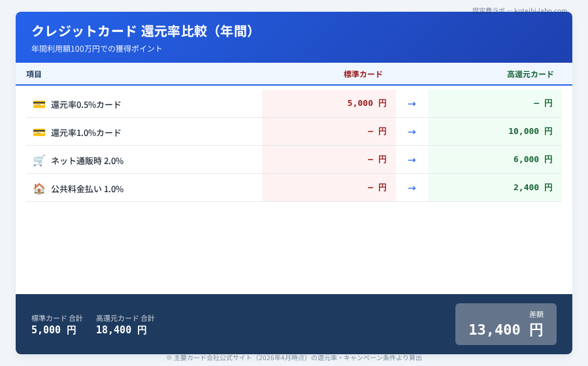Click the 項目 column header
This screenshot has width=588, height=366.
[34, 75]
